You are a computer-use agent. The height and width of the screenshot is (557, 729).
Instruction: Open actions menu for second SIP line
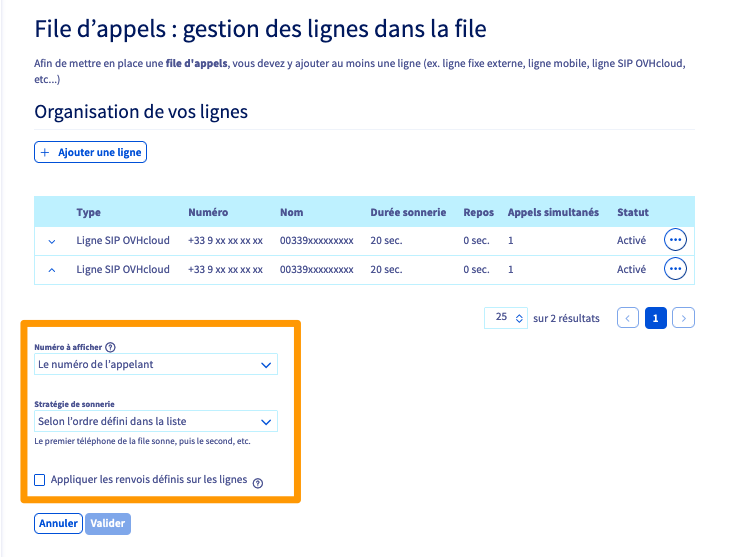coord(675,269)
